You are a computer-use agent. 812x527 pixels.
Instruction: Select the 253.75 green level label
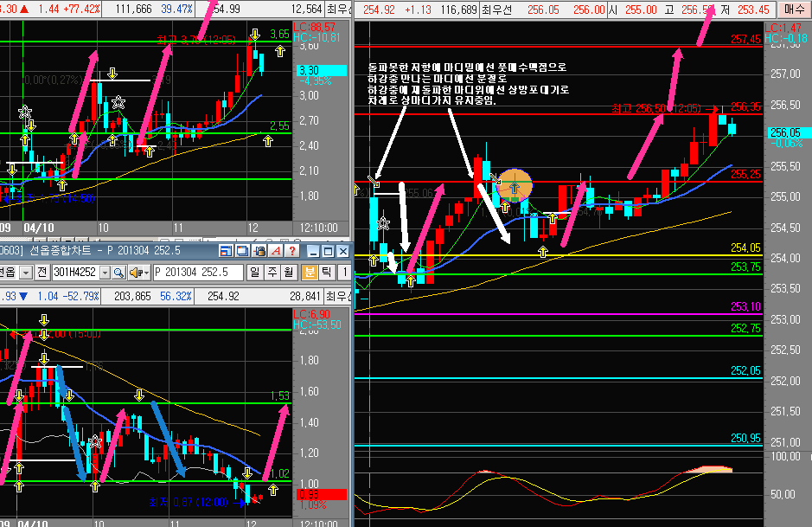point(745,267)
